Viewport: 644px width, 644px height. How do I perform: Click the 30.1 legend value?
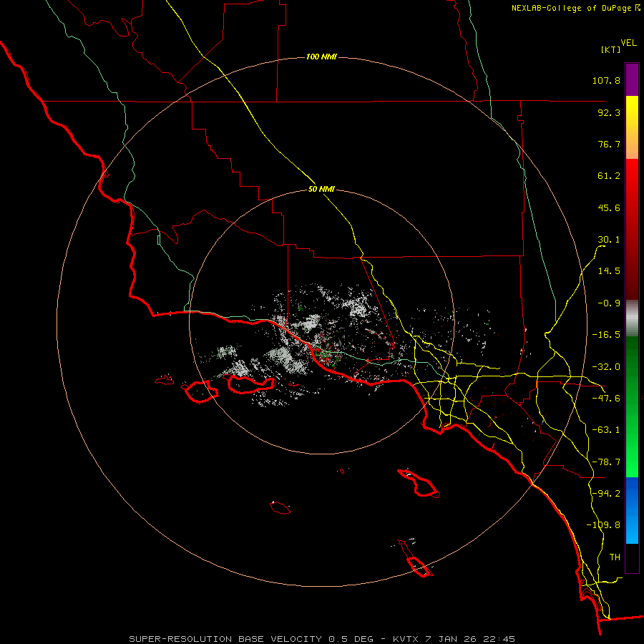tap(609, 240)
